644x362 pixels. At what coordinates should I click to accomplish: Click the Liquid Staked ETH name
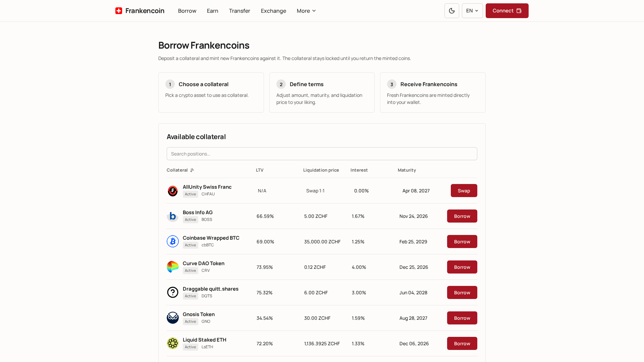tap(205, 340)
